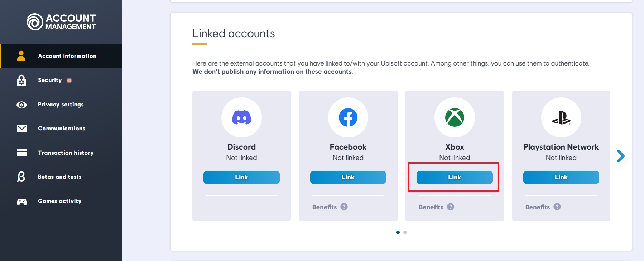Open Games activity page

click(61, 201)
